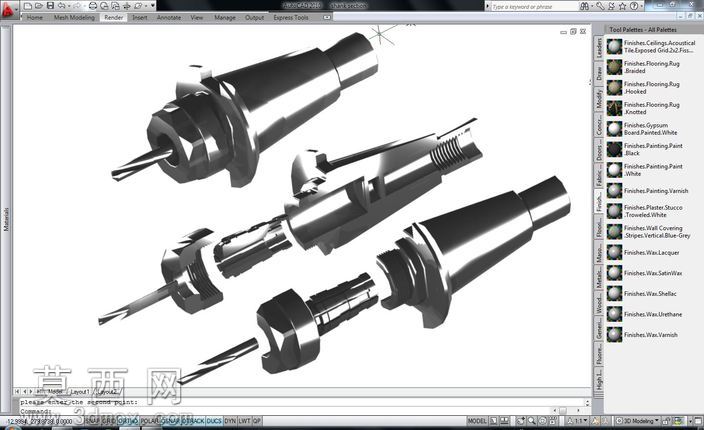Toggle LWT lineweight display
Screen dimensions: 704x430
click(244, 421)
